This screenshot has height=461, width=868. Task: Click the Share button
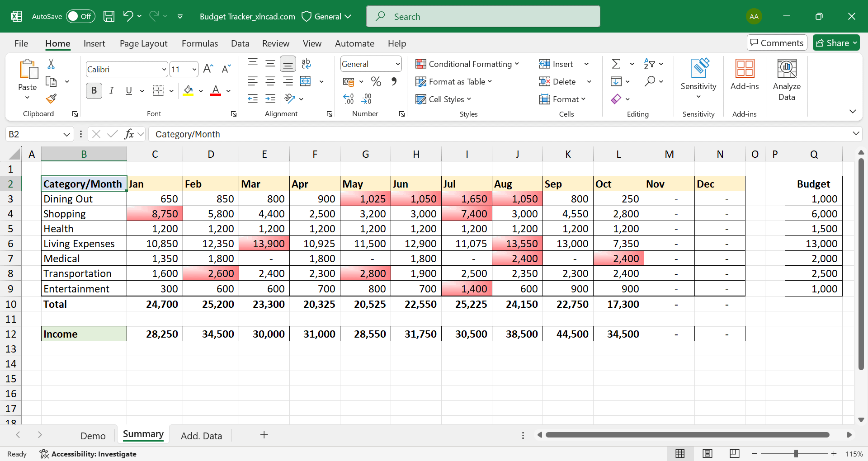tap(836, 43)
